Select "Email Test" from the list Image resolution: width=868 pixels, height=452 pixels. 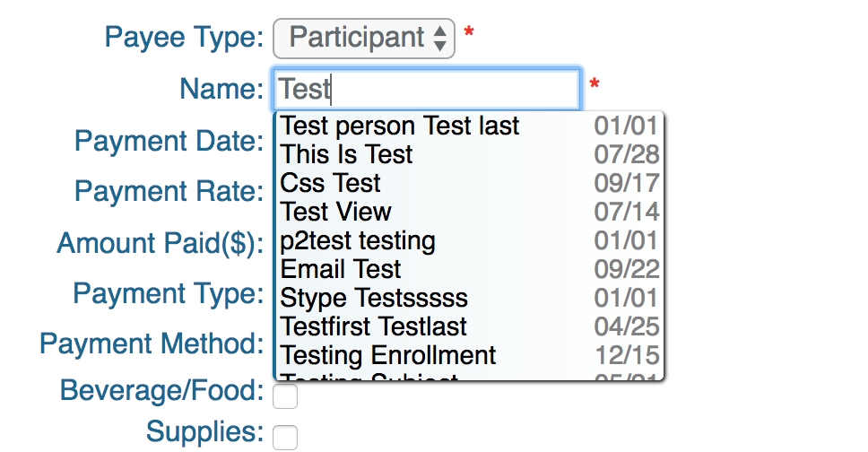click(x=341, y=270)
